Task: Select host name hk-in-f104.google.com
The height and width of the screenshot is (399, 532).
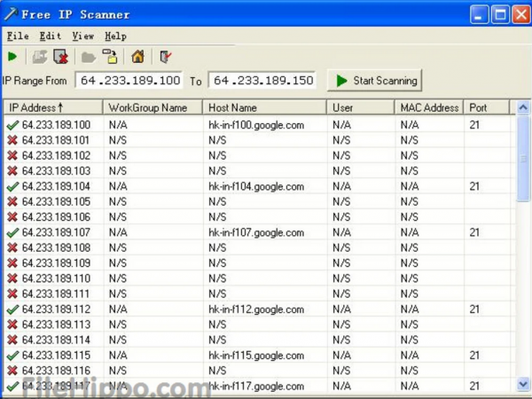Action: (x=256, y=186)
